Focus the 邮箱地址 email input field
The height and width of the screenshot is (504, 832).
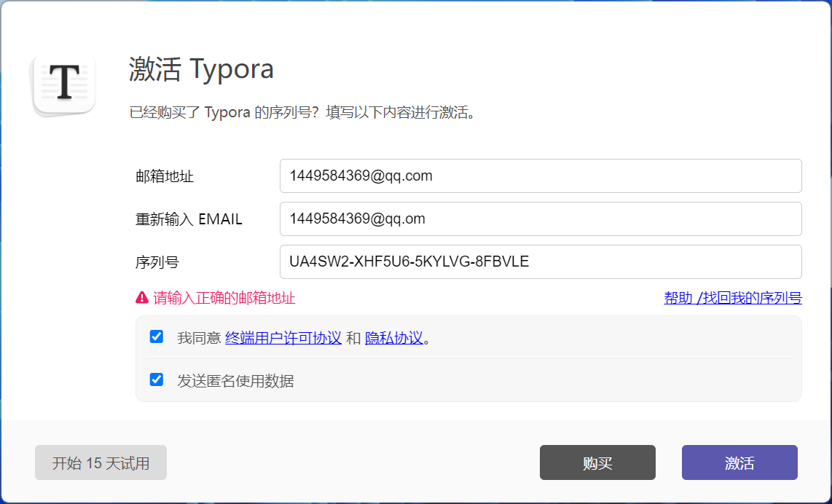[x=540, y=176]
